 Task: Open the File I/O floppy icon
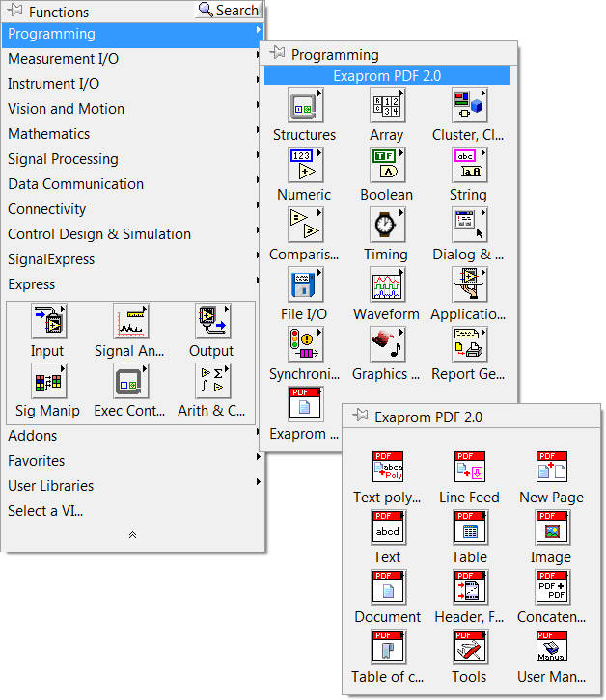tap(305, 284)
